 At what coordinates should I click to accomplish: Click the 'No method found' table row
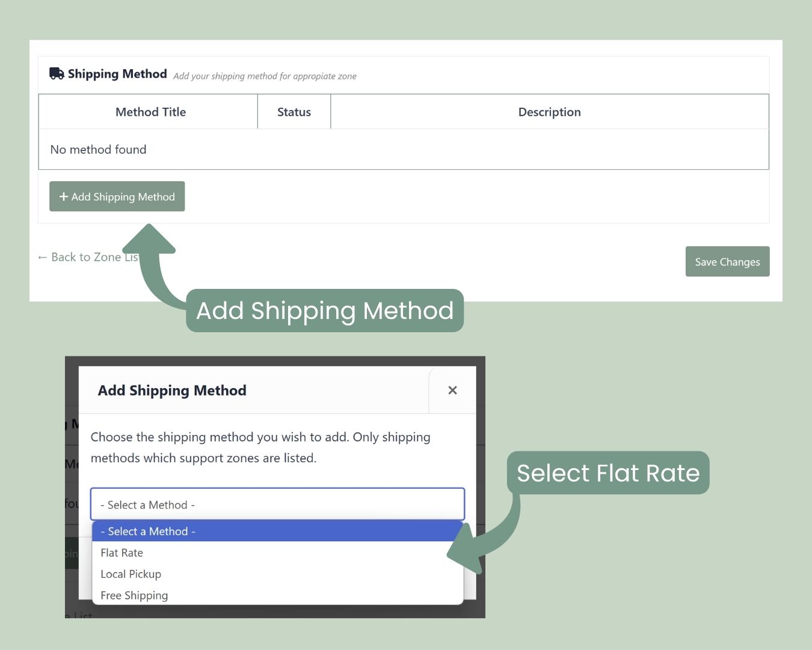[404, 149]
